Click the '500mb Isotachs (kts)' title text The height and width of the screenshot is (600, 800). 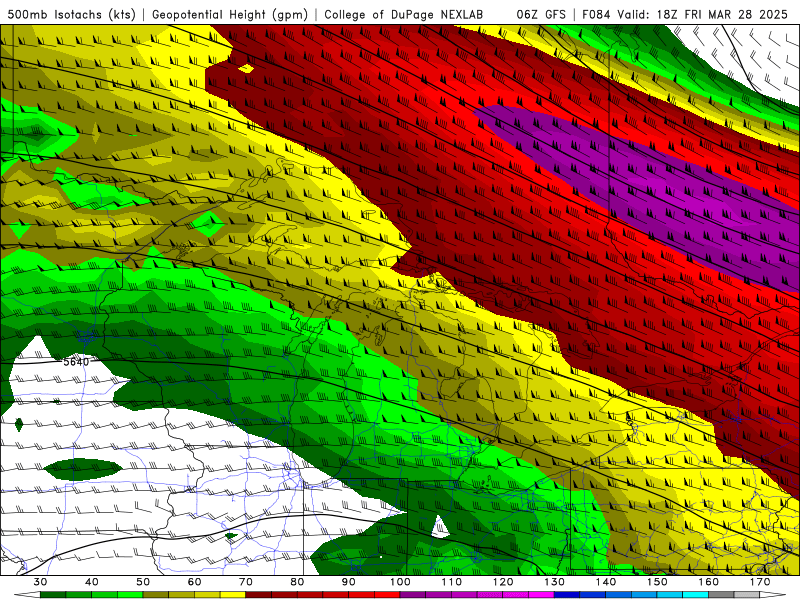coord(72,14)
